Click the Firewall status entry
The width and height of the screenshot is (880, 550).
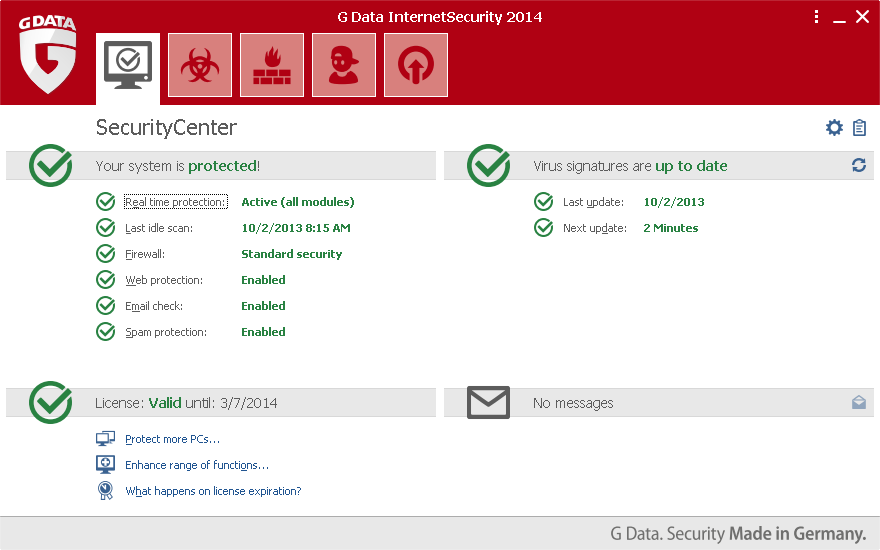[145, 254]
